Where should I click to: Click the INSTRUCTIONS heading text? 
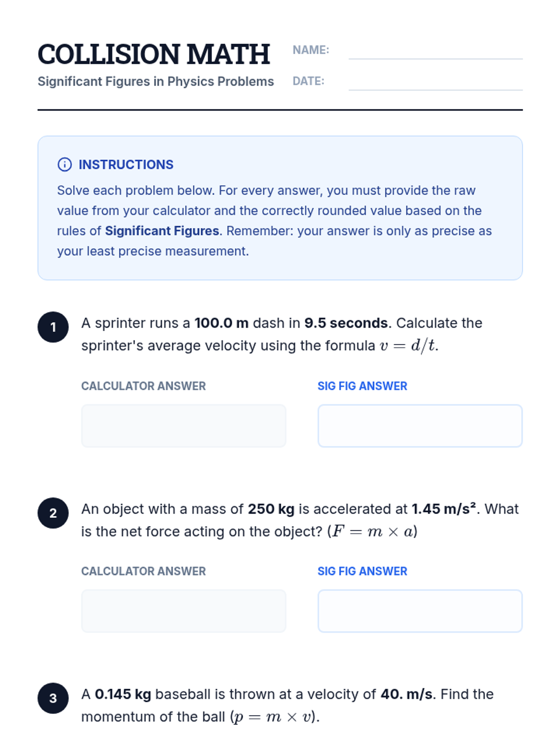tap(126, 164)
